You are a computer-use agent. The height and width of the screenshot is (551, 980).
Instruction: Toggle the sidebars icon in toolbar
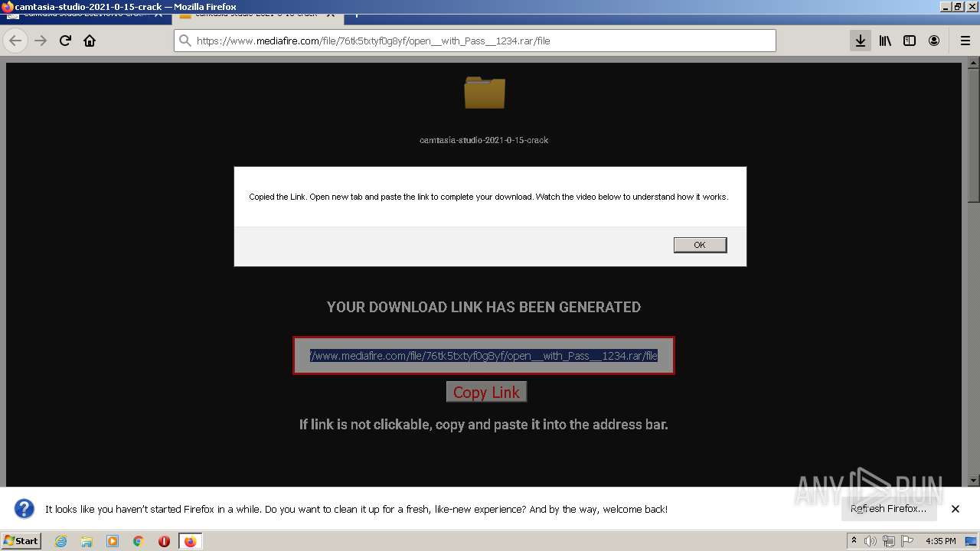click(910, 41)
